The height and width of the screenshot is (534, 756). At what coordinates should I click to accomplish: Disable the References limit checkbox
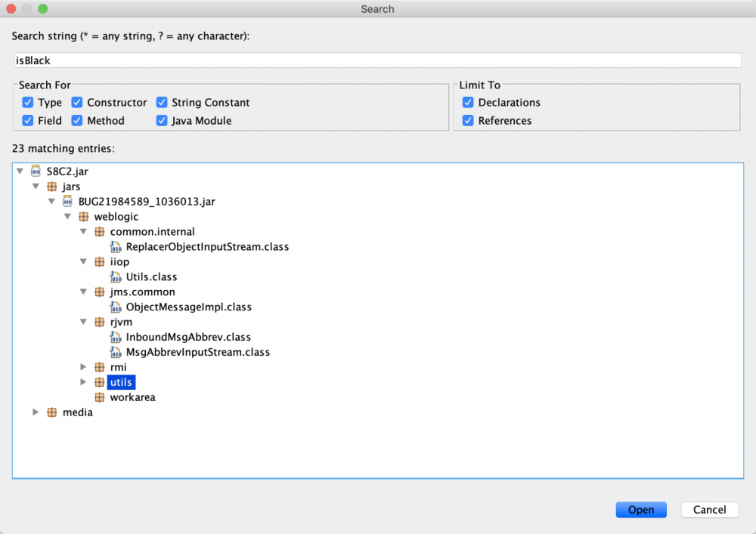[468, 120]
